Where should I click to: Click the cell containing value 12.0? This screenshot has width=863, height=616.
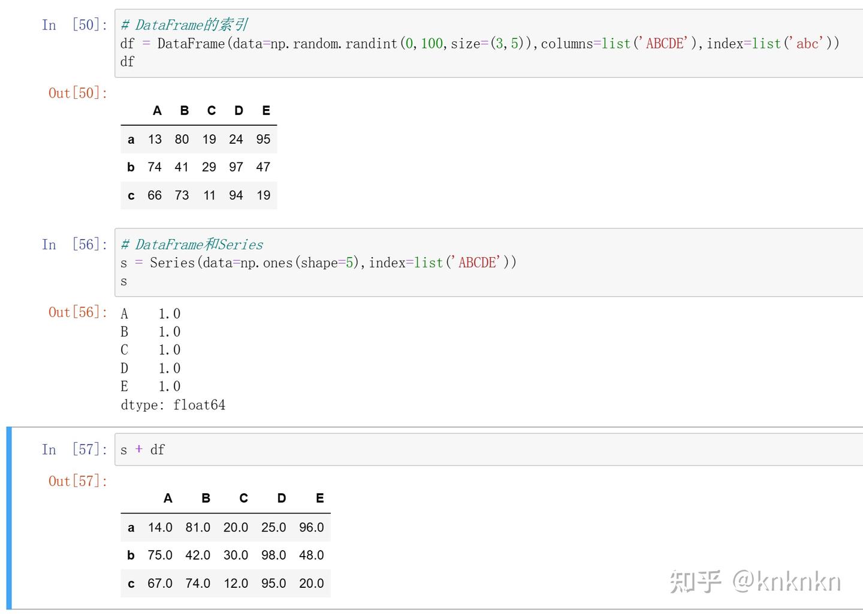(x=236, y=584)
